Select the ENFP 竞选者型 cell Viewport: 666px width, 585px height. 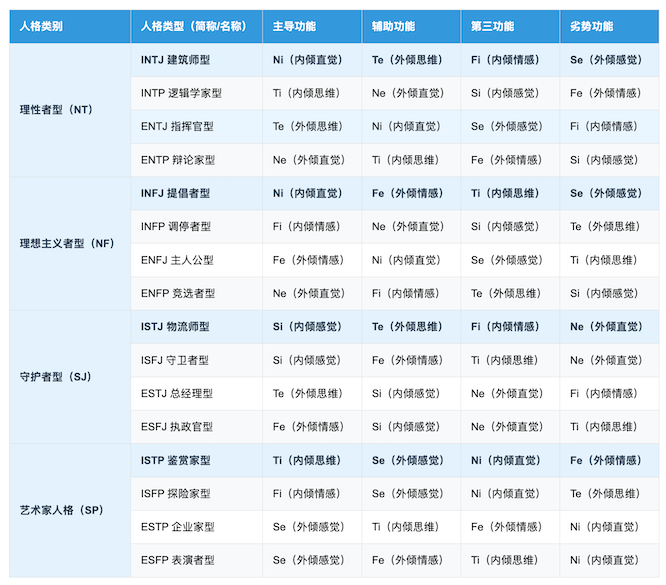coord(177,293)
